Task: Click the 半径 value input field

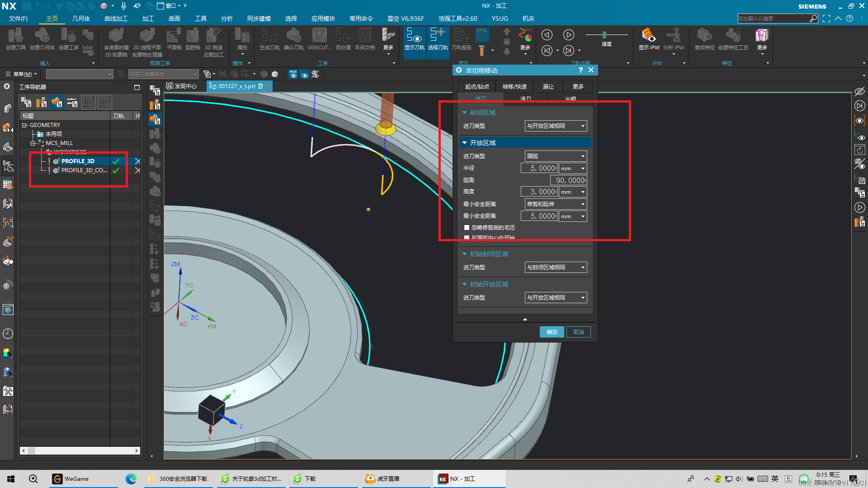Action: pyautogui.click(x=539, y=168)
